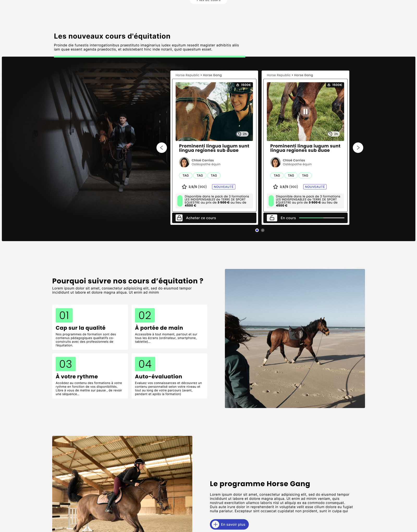Click the star rating icon on second card
Image resolution: width=417 pixels, height=532 pixels.
(275, 187)
